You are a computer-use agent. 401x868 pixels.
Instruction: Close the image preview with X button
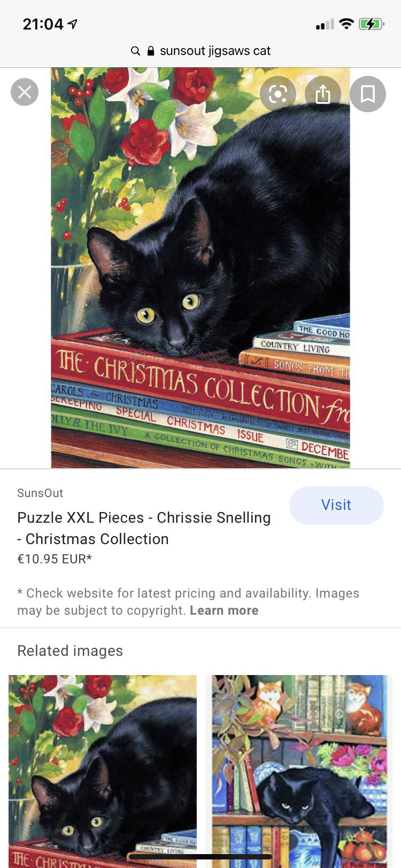tap(25, 92)
